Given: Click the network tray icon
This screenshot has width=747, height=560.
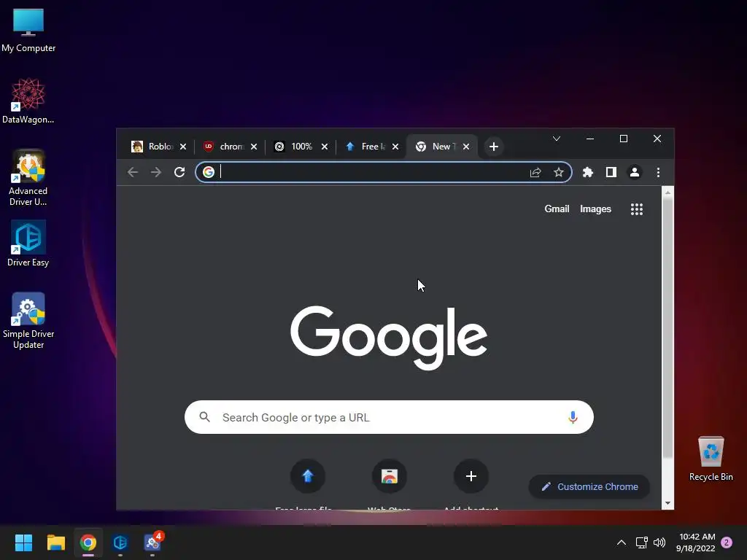Looking at the screenshot, I should (x=642, y=542).
